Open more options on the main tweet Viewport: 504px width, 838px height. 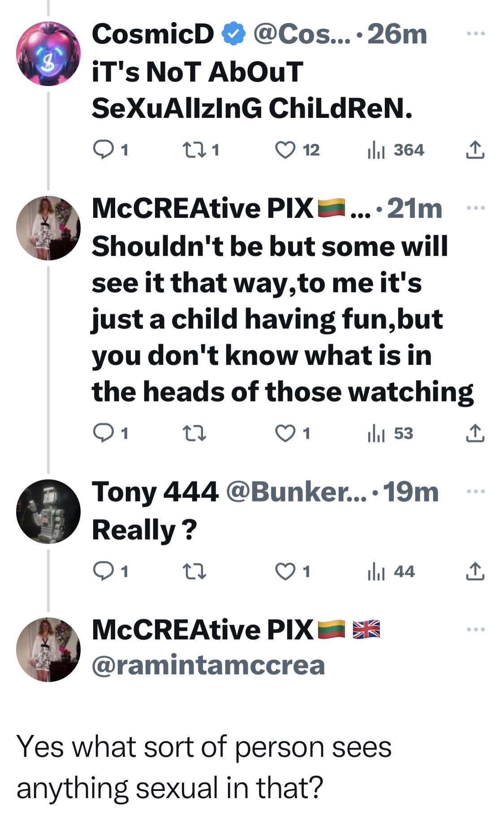click(475, 629)
